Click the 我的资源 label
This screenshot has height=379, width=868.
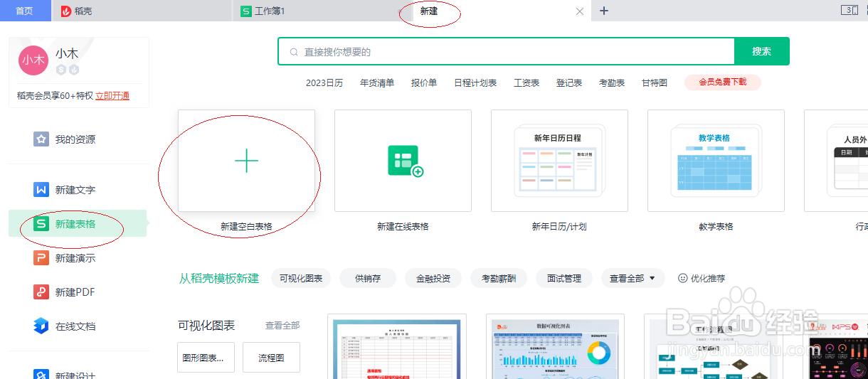tap(75, 139)
